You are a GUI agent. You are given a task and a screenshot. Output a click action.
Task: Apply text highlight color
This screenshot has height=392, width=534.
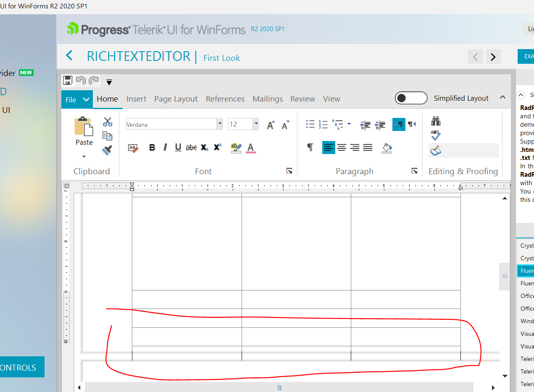click(236, 148)
